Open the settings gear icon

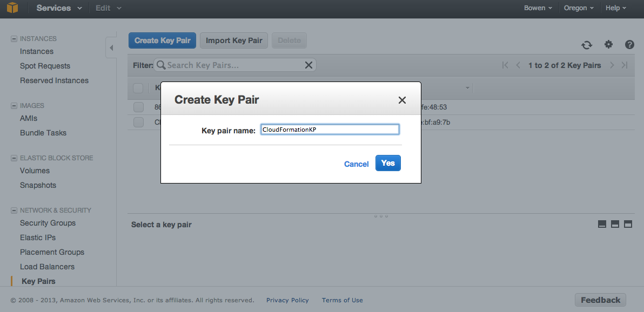tap(608, 44)
